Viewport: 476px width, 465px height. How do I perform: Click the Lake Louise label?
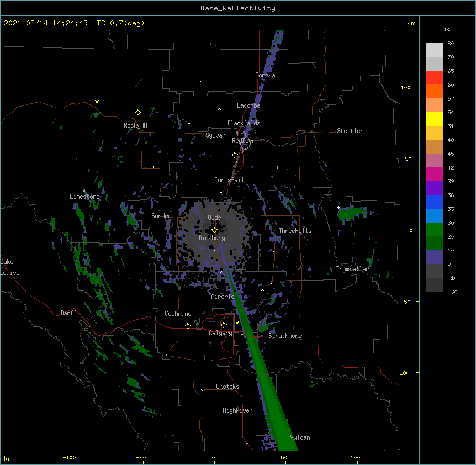click(10, 267)
